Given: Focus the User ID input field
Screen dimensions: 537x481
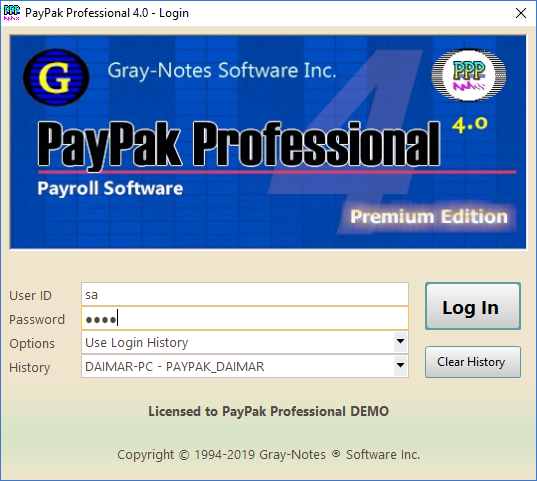Looking at the screenshot, I should (x=245, y=294).
